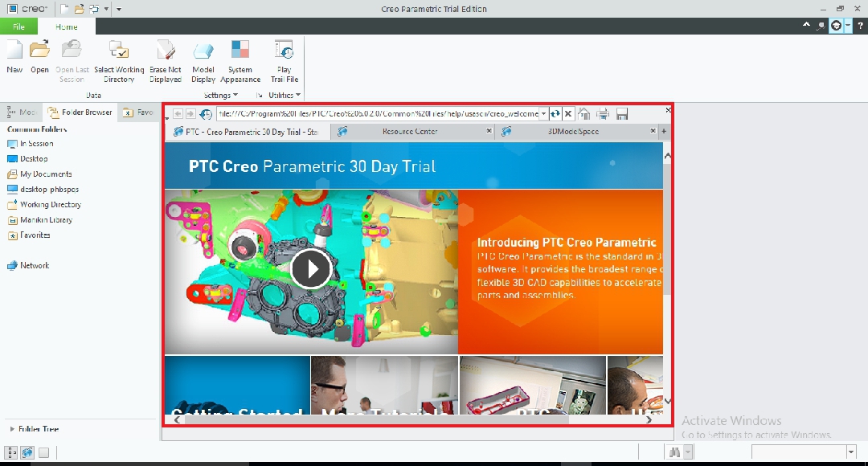868x466 pixels.
Task: Refresh the embedded browser page
Action: click(555, 113)
